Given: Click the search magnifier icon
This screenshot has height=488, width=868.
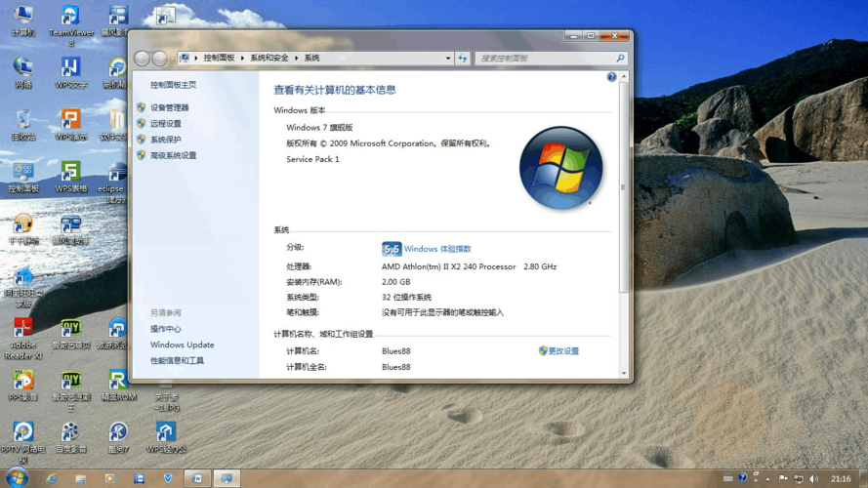Looking at the screenshot, I should click(620, 59).
